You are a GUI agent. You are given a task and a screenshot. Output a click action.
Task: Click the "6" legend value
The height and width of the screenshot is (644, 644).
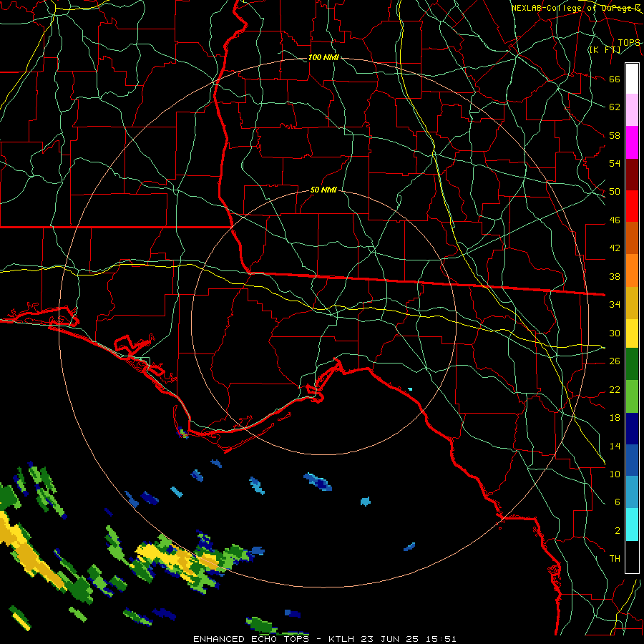pos(617,502)
